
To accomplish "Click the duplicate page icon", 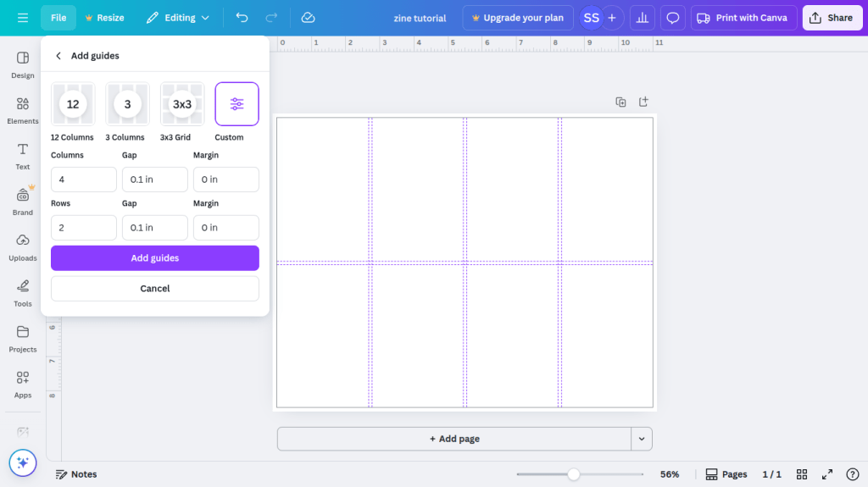I will [620, 102].
